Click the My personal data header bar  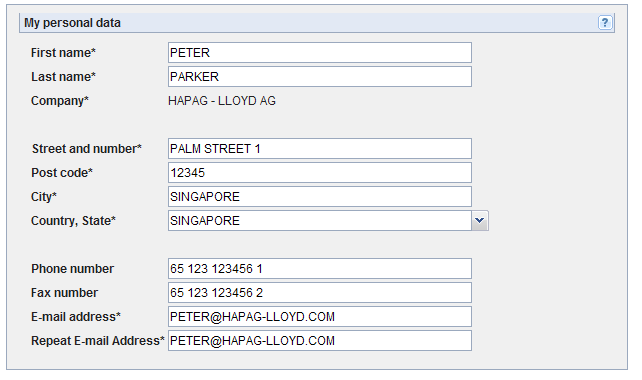[316, 23]
